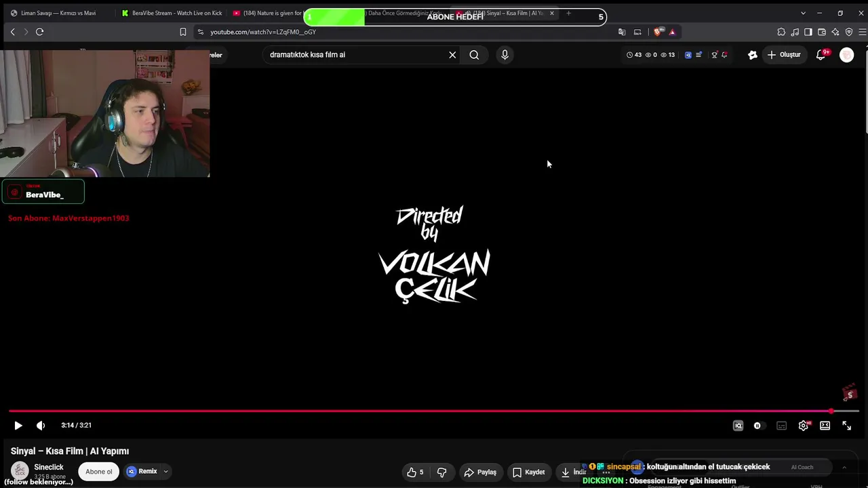Click the Oluştur create button
Image resolution: width=868 pixels, height=488 pixels.
point(784,55)
